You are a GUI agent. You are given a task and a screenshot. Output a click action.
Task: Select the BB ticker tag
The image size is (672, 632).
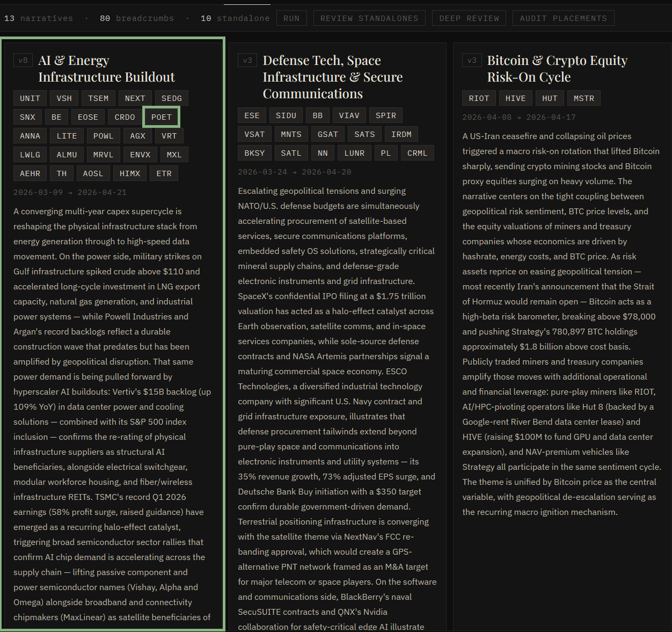318,115
